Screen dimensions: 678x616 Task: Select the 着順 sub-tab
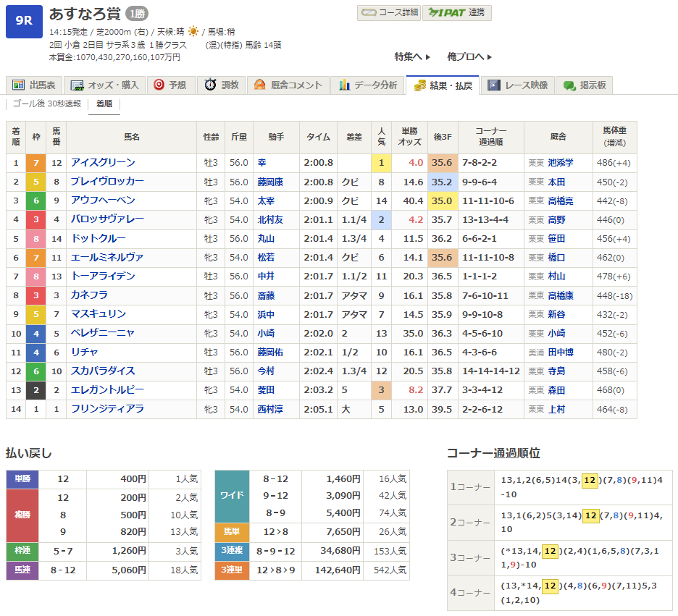pos(104,104)
